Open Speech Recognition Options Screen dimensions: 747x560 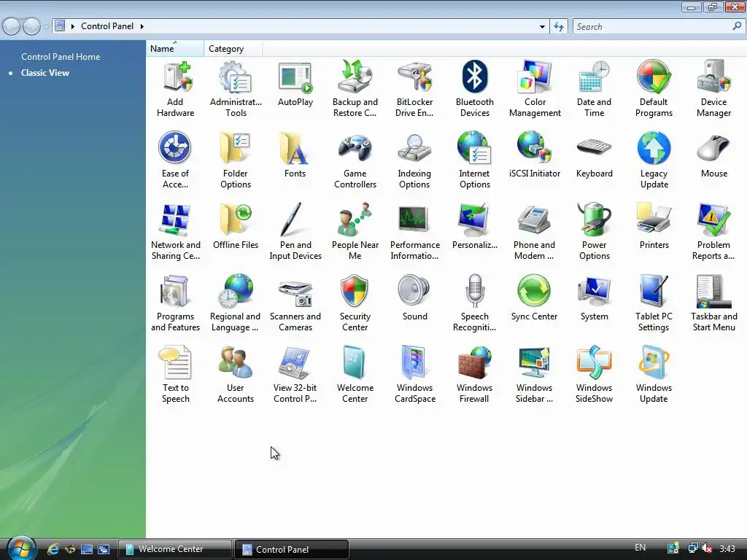pos(474,303)
